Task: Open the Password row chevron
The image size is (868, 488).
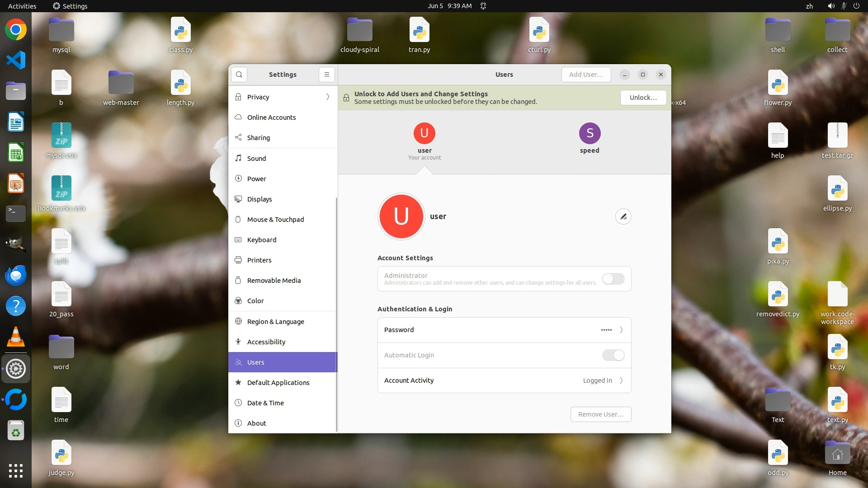Action: pos(621,330)
